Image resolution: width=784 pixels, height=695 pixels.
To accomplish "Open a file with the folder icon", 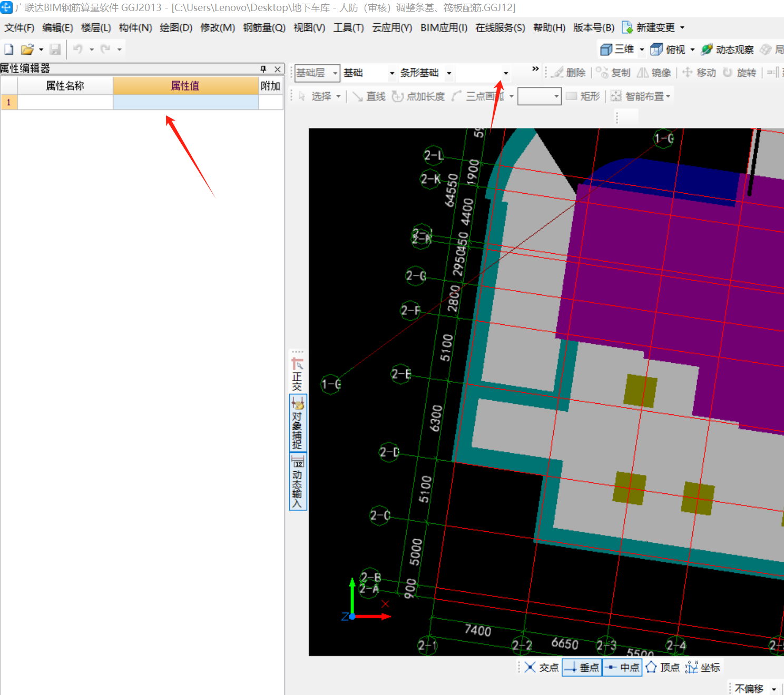I will point(27,49).
